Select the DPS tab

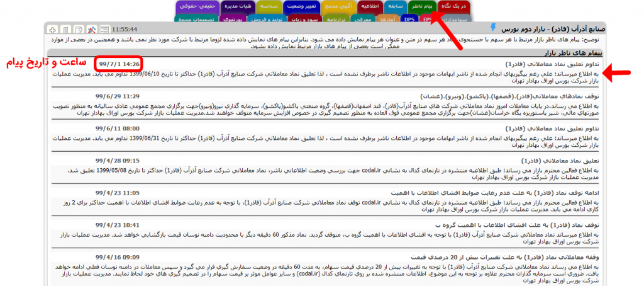coord(408,19)
